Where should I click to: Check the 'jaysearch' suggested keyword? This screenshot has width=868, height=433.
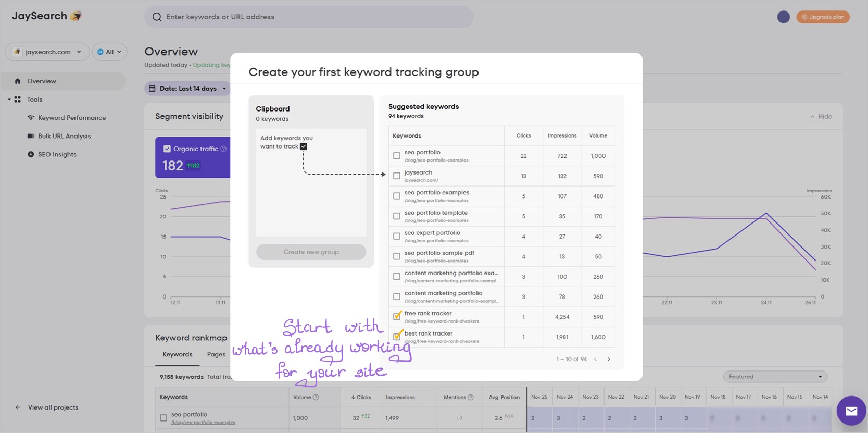point(397,176)
